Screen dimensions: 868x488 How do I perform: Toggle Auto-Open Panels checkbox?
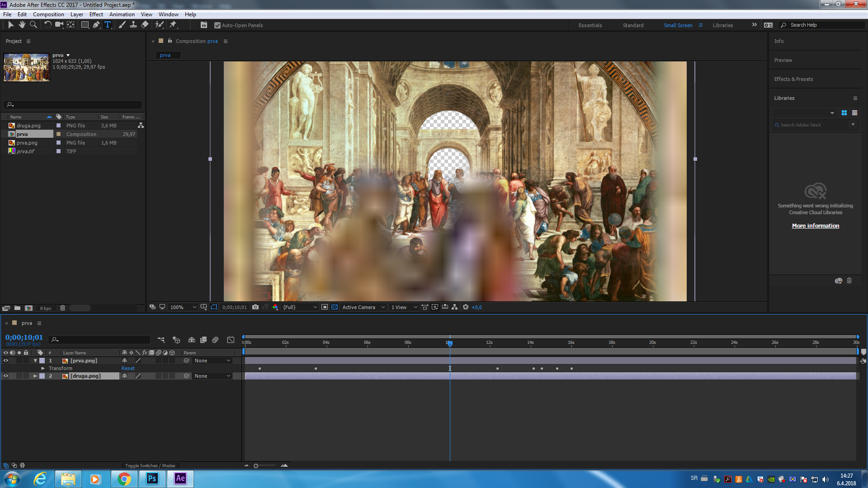(217, 25)
